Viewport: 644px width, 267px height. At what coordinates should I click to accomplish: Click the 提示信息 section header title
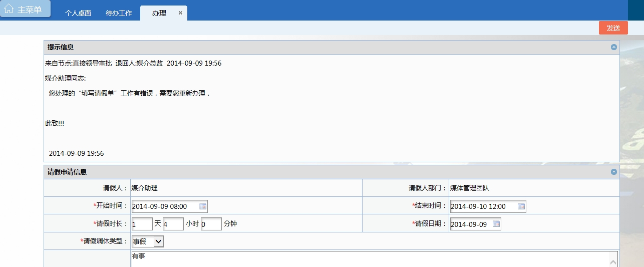click(x=61, y=47)
